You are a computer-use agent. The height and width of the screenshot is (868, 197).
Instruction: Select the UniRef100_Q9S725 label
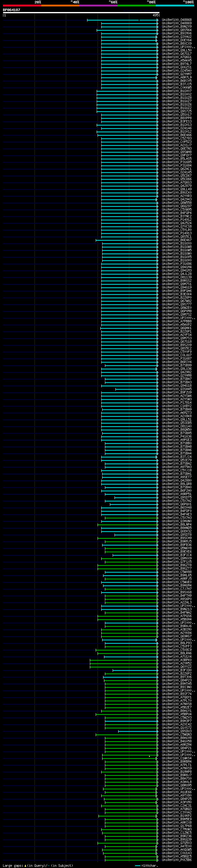177,111
